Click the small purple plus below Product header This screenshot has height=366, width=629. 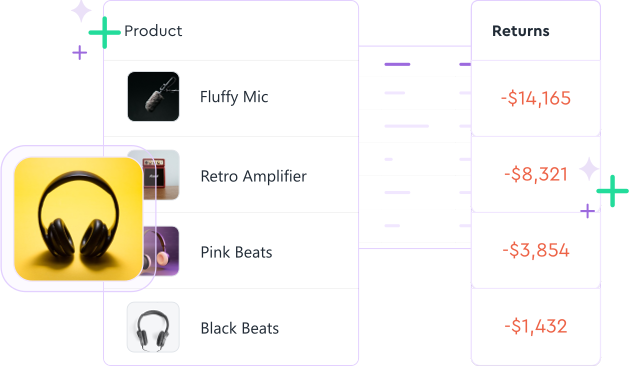[x=79, y=53]
